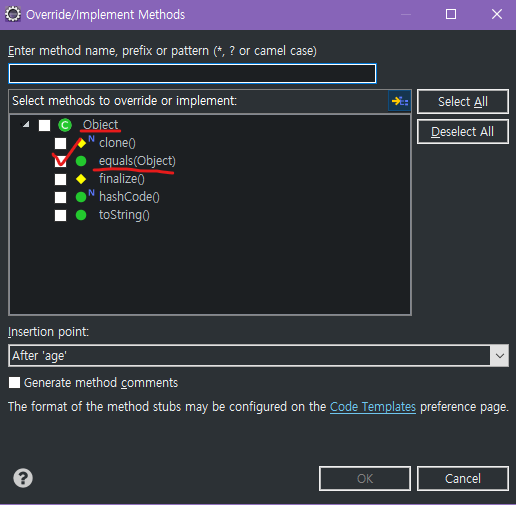The height and width of the screenshot is (505, 516).
Task: Click the green circle icon beside toString()
Action: tap(81, 215)
